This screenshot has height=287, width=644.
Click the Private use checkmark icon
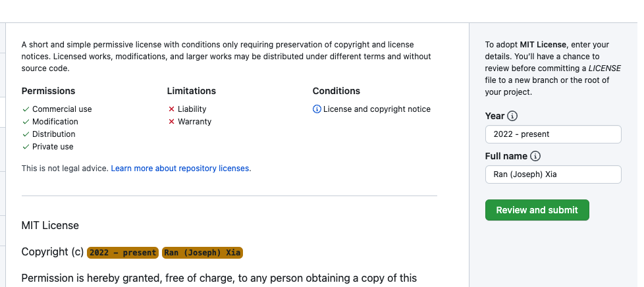tap(26, 147)
